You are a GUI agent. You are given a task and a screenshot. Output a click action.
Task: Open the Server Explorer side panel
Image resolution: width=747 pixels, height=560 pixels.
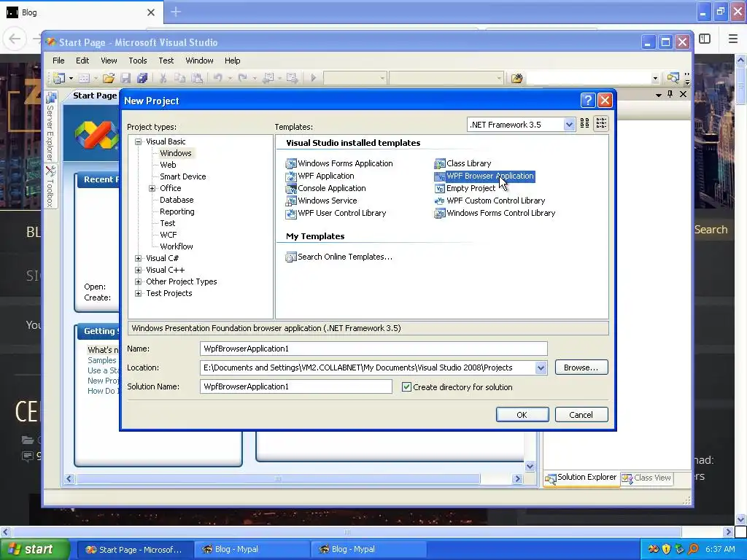pos(50,127)
